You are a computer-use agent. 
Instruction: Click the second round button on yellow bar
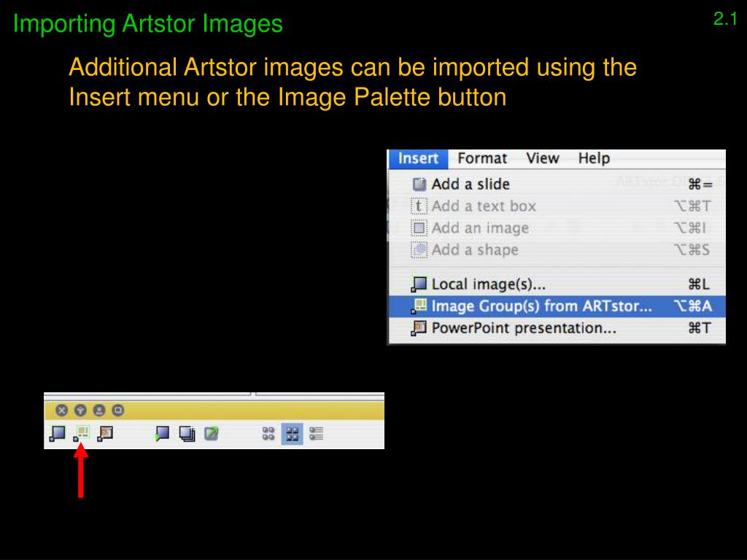coord(80,410)
